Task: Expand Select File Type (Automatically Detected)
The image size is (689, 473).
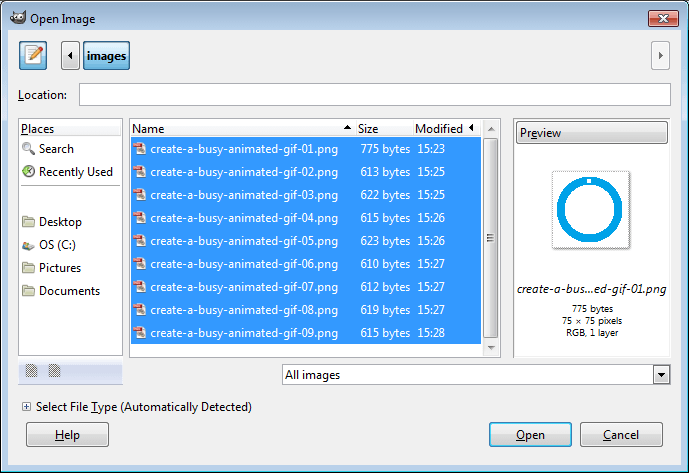Action: (x=26, y=407)
